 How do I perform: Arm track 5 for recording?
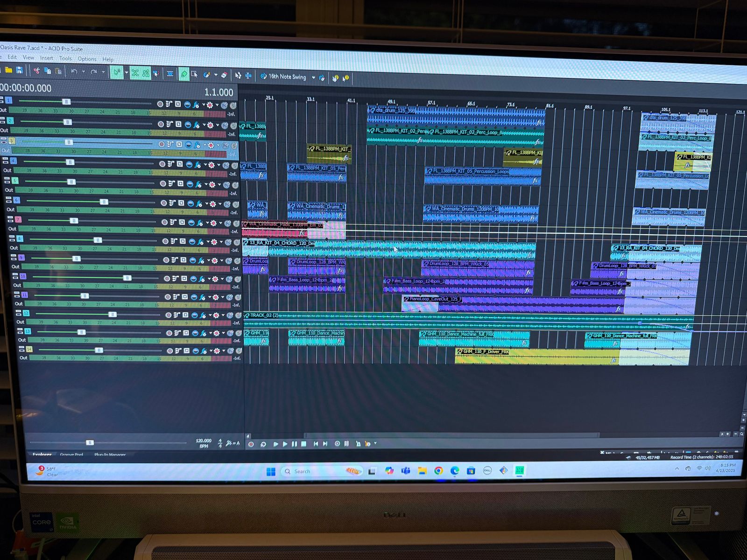(163, 184)
